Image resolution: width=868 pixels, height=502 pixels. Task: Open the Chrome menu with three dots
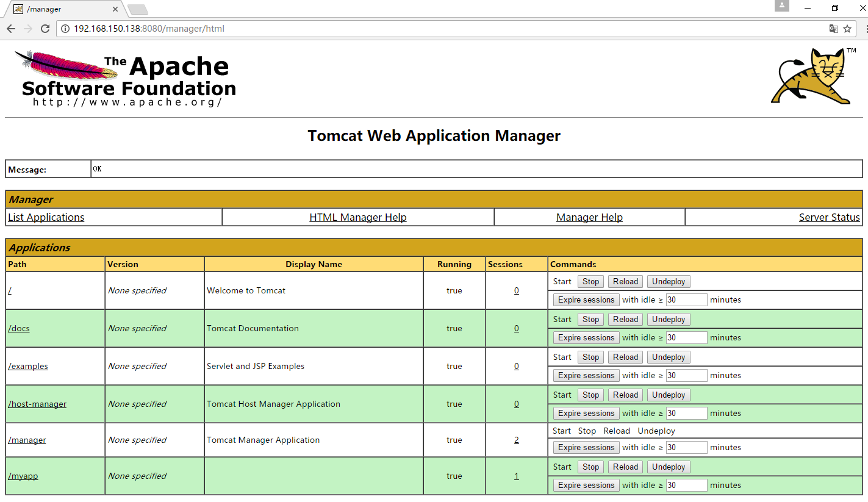[x=866, y=29]
